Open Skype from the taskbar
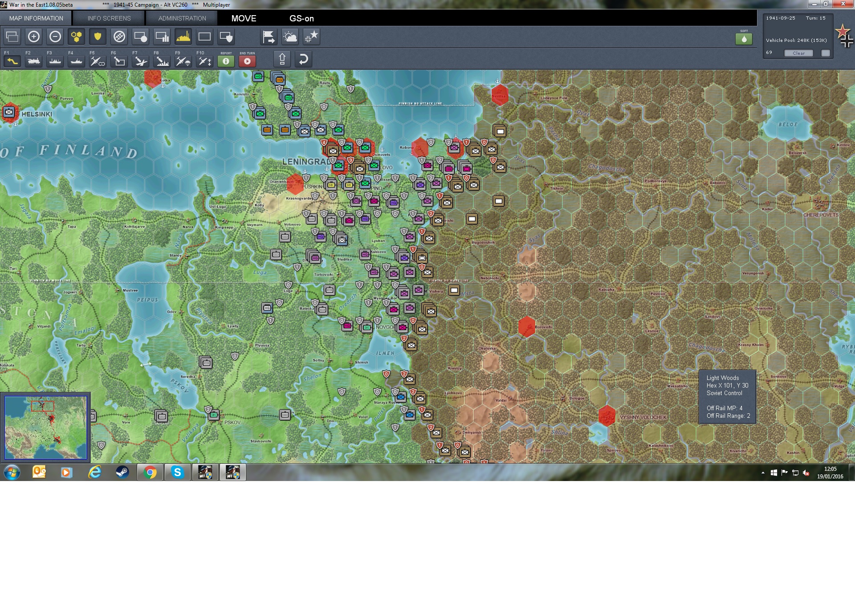This screenshot has width=855, height=616. (178, 472)
